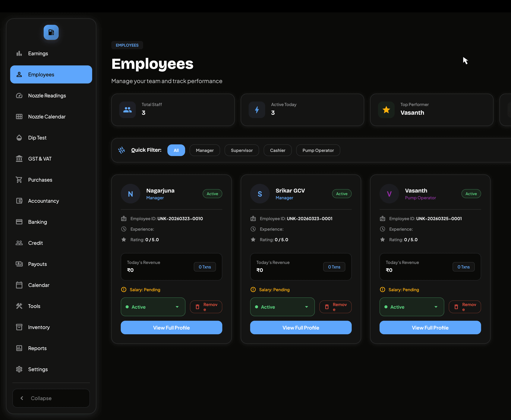
Task: Click the Tools wrench icon
Action: [19, 306]
